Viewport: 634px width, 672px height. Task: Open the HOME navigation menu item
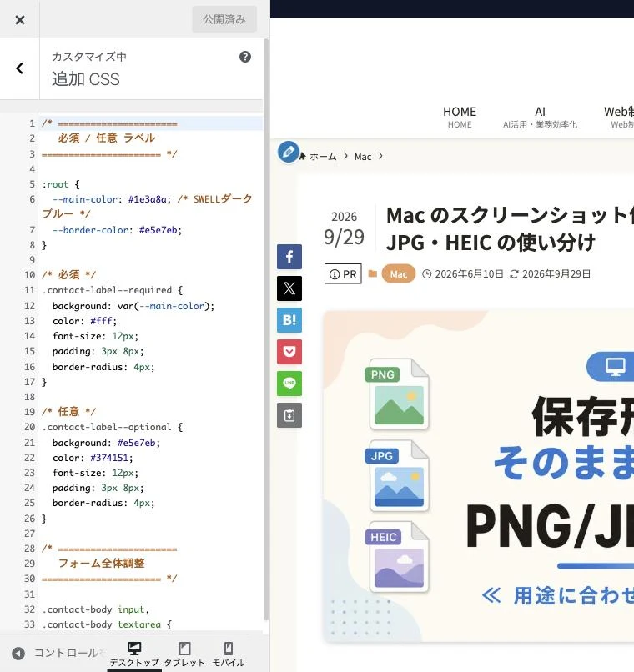pos(460,117)
